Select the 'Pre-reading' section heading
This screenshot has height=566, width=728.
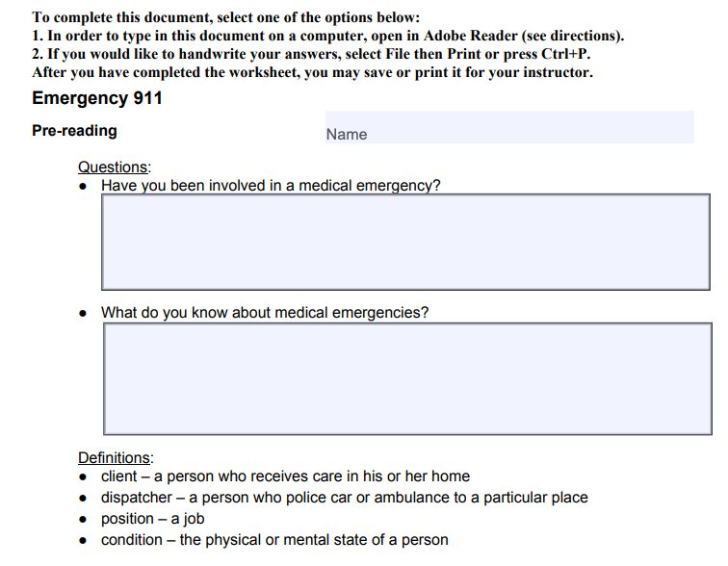75,131
